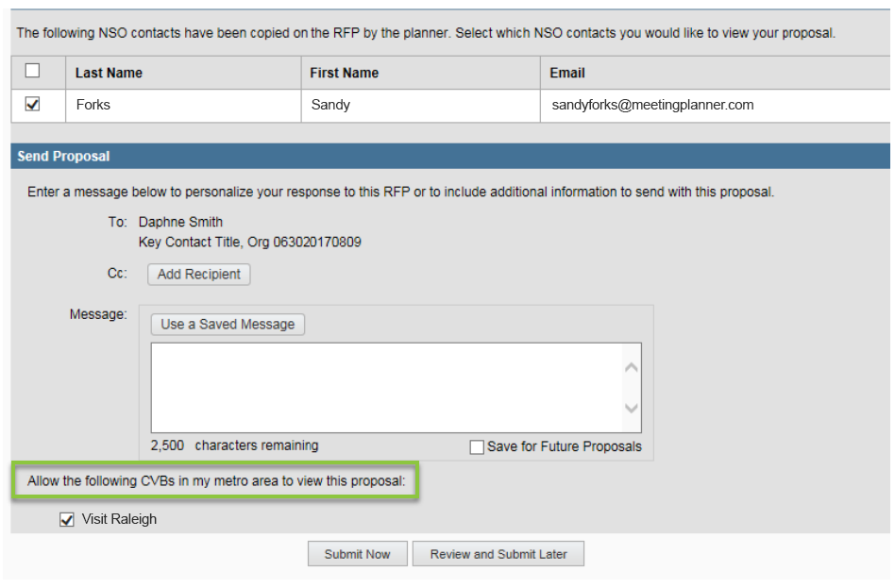The width and height of the screenshot is (895, 588).
Task: Click Submit Now button
Action: tap(357, 554)
